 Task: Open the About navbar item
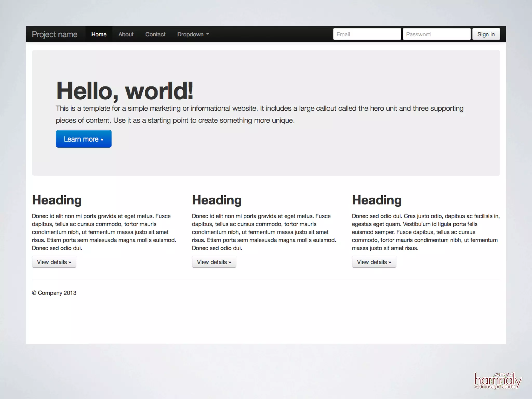(x=126, y=34)
